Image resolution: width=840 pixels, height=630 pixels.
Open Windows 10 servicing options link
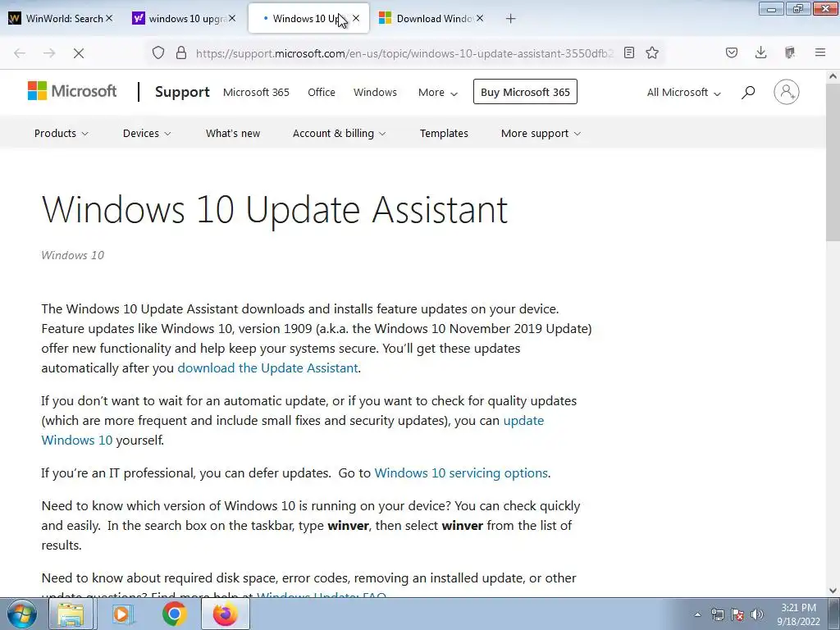[x=461, y=473]
